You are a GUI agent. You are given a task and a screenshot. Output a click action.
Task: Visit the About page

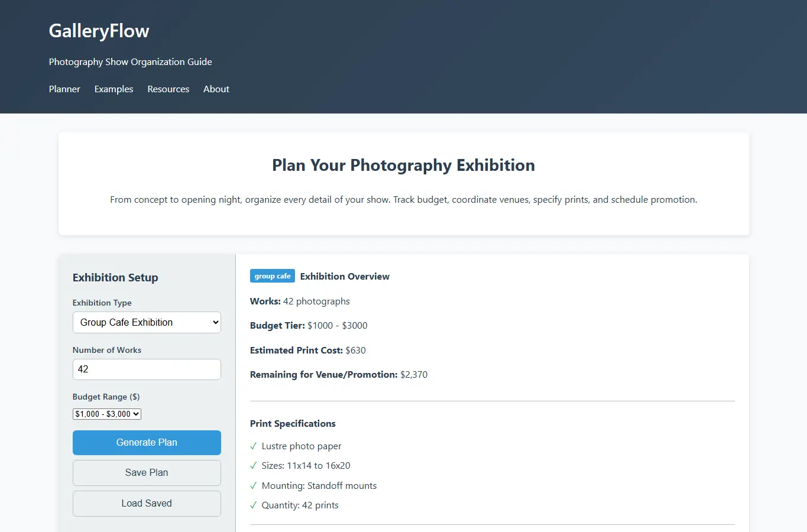click(216, 89)
